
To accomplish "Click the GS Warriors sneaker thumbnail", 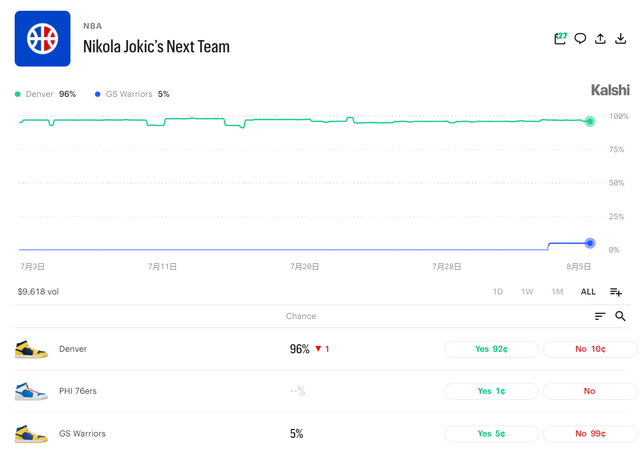I will tap(31, 434).
